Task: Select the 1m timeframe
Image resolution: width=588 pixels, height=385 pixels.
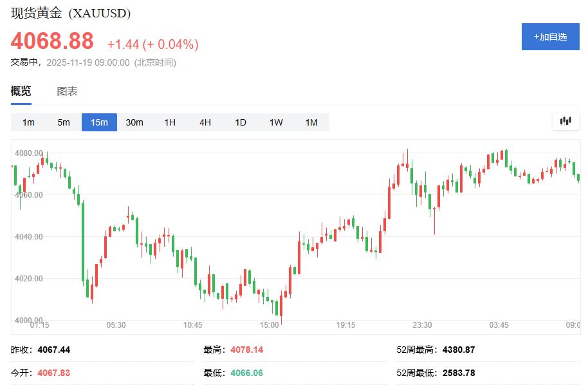Action: (28, 122)
